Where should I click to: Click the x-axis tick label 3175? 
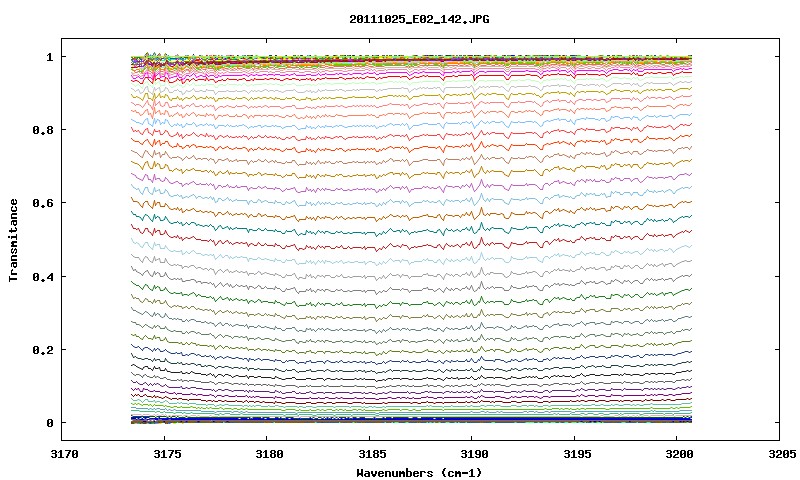[x=167, y=454]
